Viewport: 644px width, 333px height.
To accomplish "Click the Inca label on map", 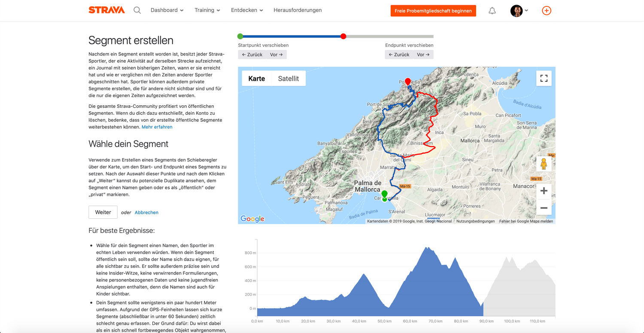I will coord(440,132).
